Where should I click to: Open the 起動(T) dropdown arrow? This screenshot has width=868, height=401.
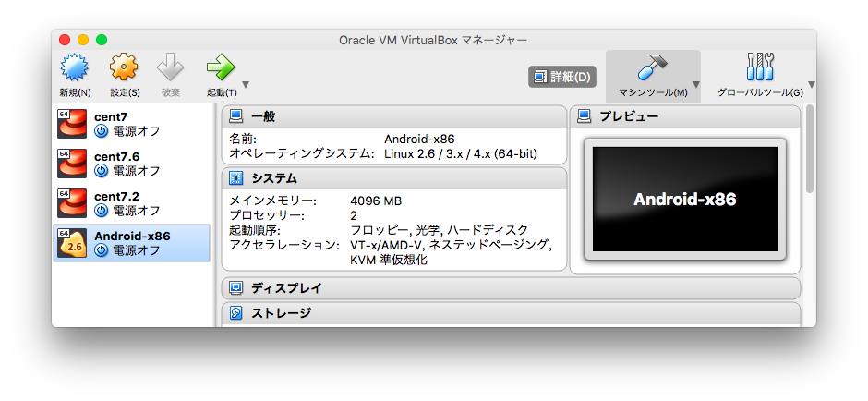[x=246, y=85]
